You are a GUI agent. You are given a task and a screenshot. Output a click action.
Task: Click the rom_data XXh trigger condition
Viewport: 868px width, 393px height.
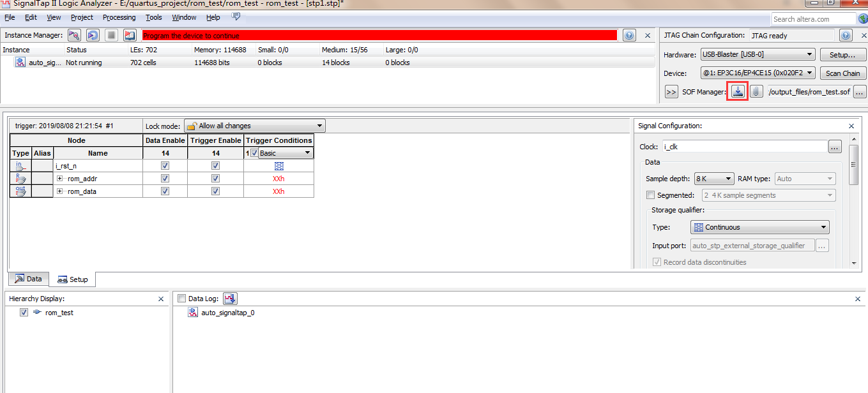[278, 191]
